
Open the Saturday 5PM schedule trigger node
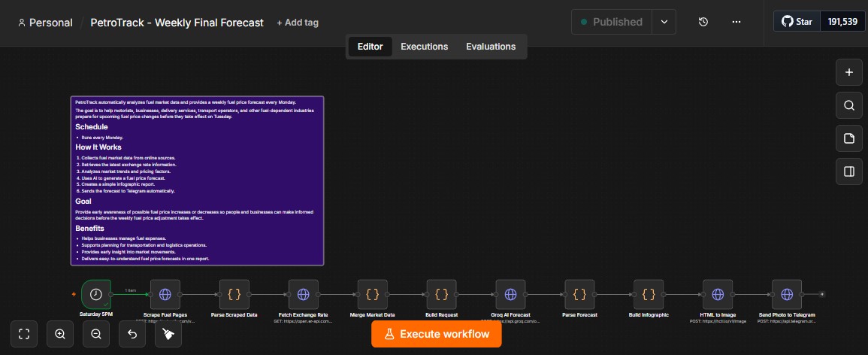coord(96,294)
